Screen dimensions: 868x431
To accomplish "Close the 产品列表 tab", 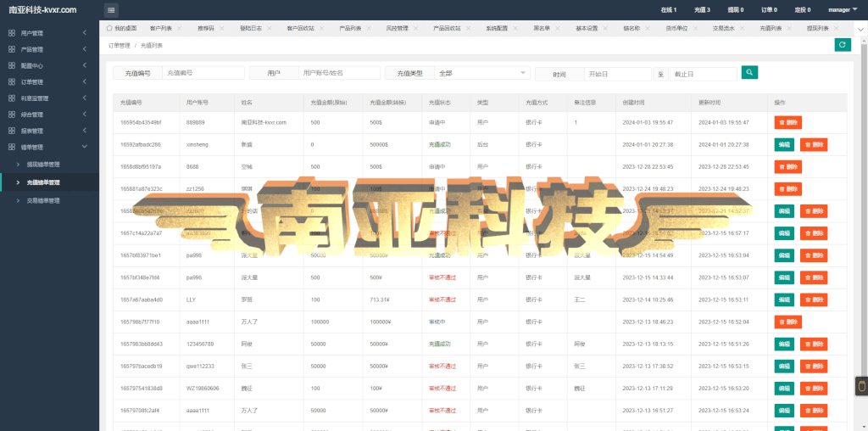I will tap(370, 28).
